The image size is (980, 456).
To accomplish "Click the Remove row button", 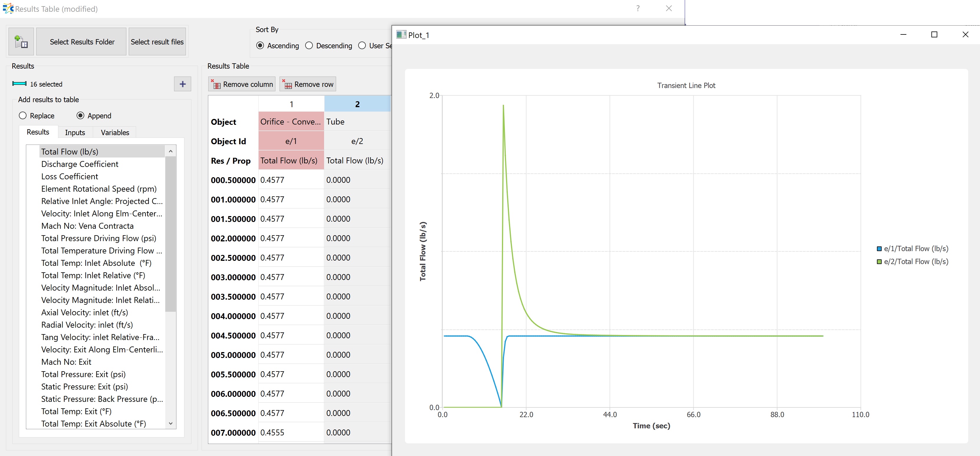I will pos(308,84).
